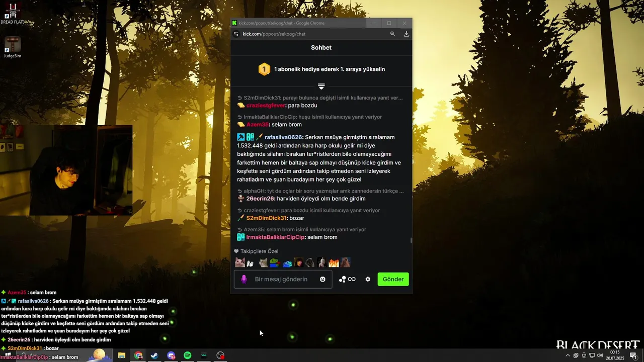Click the reply reference to 'para bozdu'

coord(309,210)
